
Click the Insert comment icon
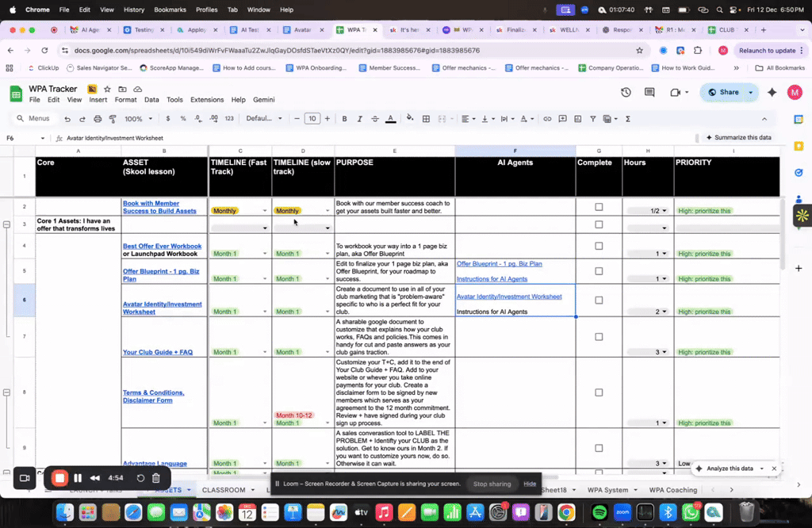tap(562, 119)
